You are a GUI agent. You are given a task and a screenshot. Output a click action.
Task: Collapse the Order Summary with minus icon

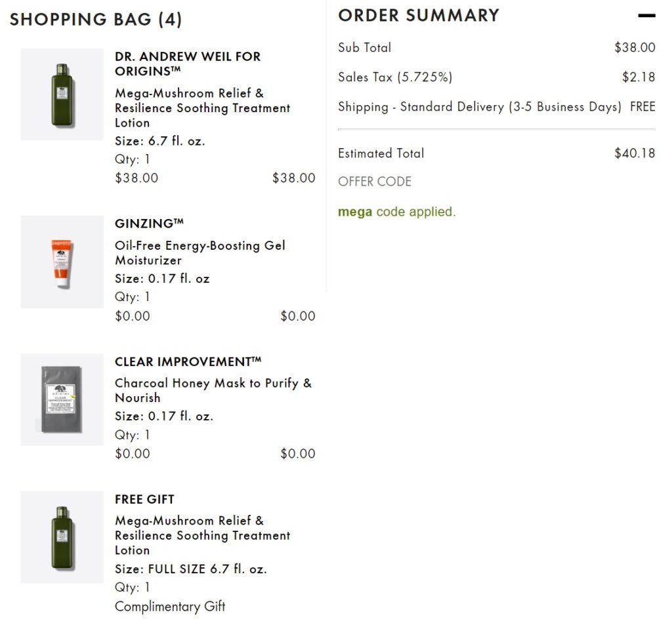point(646,16)
